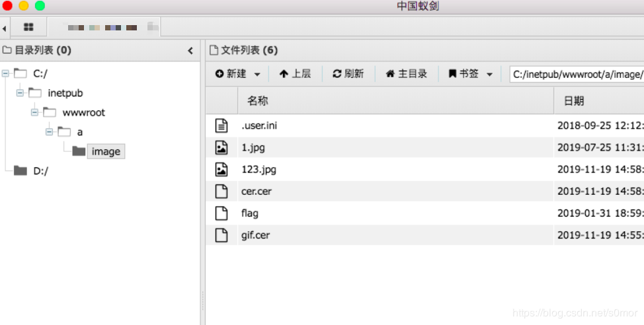Click the D:/ drive folder icon
The height and width of the screenshot is (325, 644).
pos(20,170)
